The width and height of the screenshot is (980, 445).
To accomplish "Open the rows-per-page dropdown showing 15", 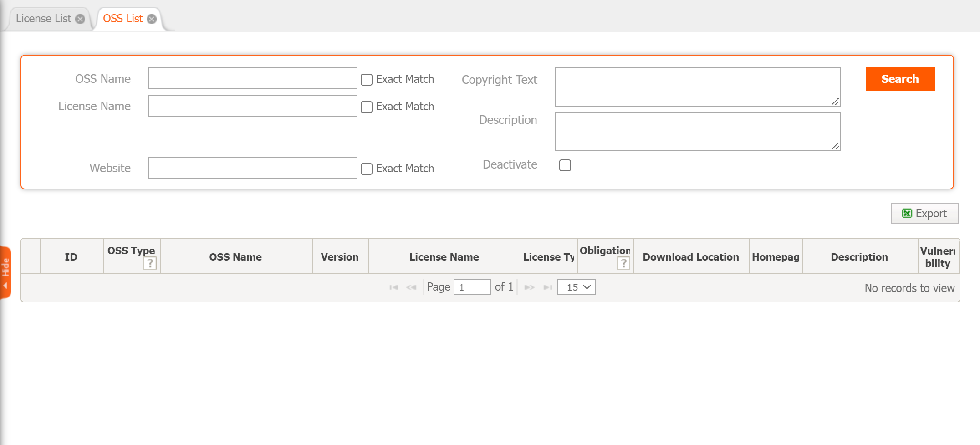I will (x=576, y=287).
